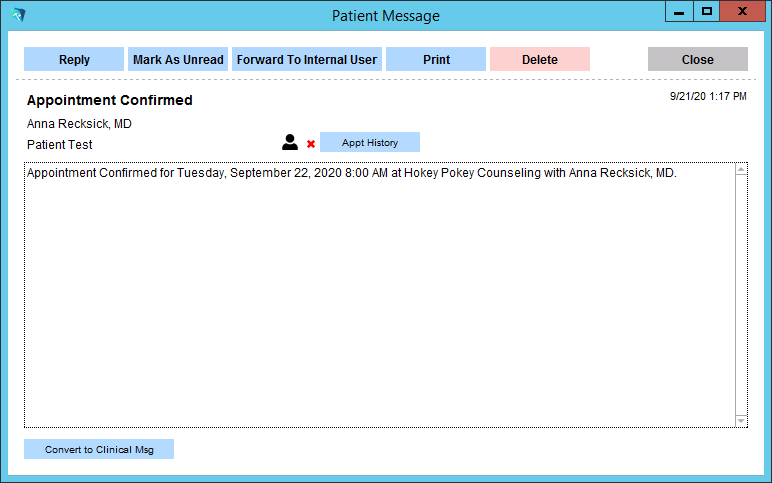Forward the message to an internal user

[307, 60]
